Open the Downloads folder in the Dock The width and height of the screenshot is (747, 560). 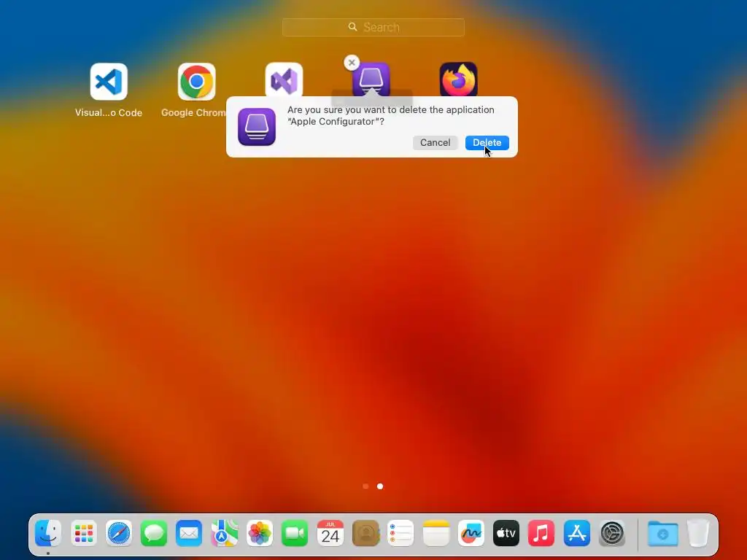point(662,533)
